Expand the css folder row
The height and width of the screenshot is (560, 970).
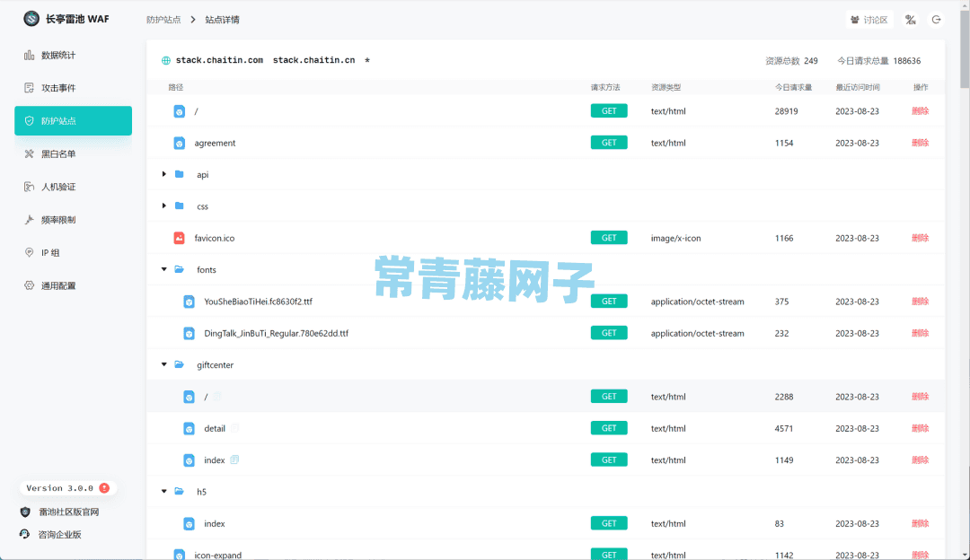[164, 206]
